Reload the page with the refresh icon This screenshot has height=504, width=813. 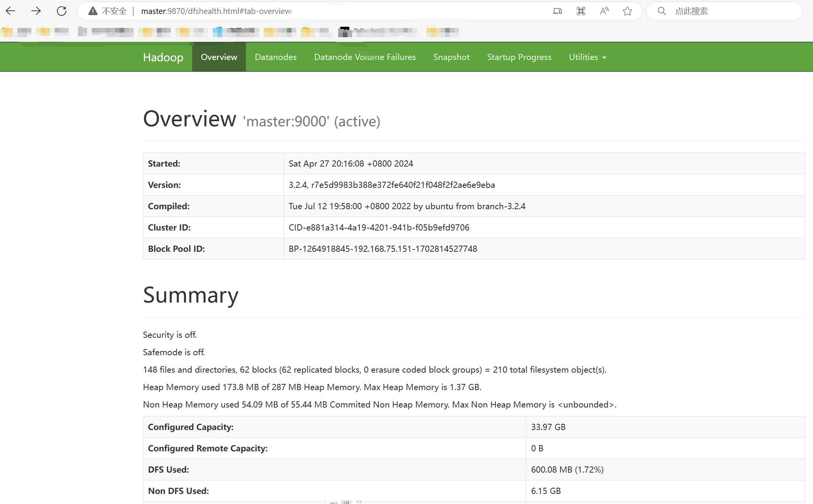click(x=62, y=11)
